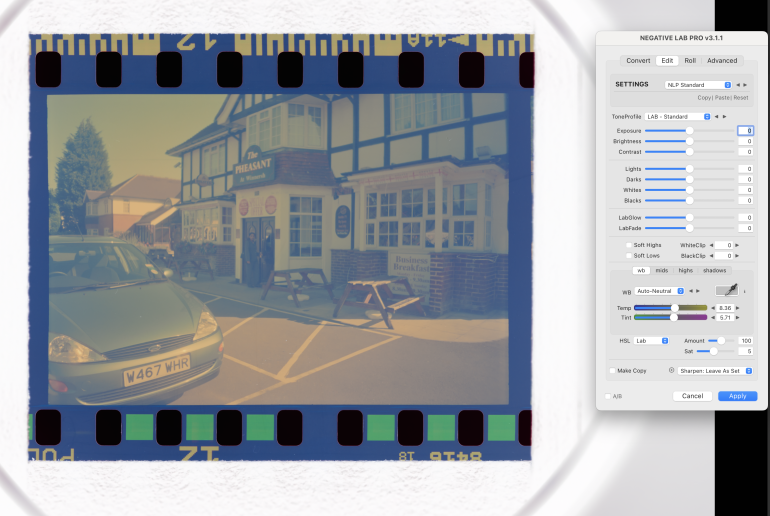Toggle the A/B comparison checkbox
770x516 pixels.
pos(608,396)
